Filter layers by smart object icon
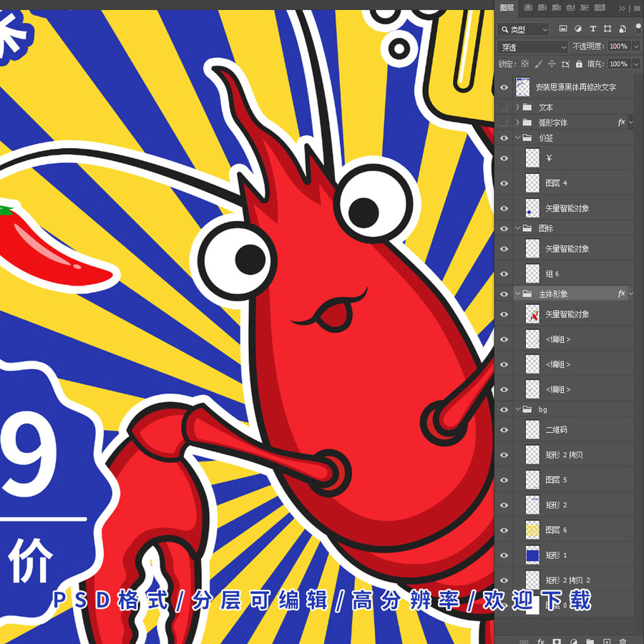 623,29
